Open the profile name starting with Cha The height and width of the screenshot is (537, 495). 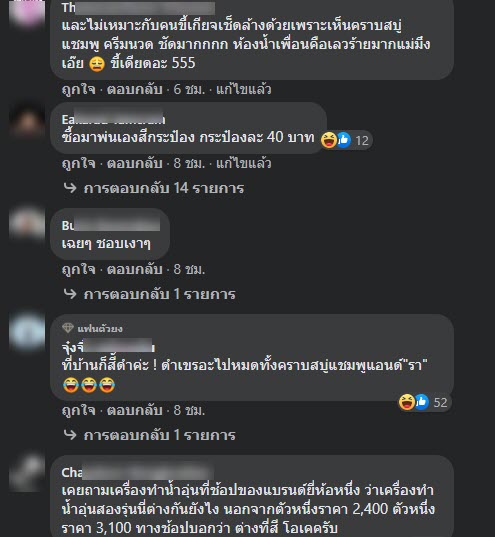click(138, 473)
